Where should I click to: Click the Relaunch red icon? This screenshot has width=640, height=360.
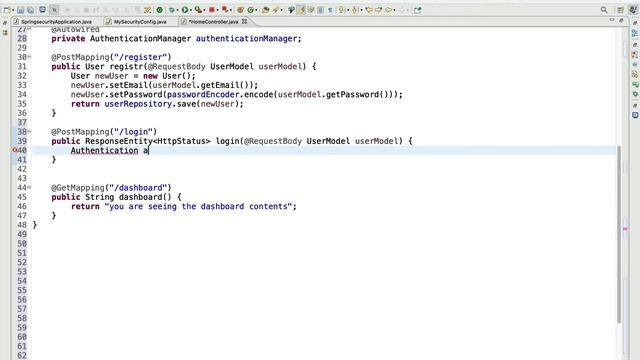click(x=224, y=9)
